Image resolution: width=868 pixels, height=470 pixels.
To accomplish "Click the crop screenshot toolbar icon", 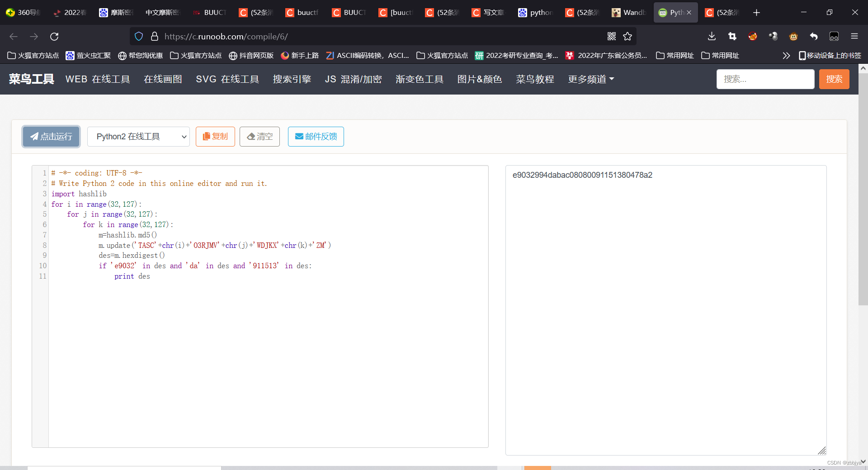I will tap(732, 37).
